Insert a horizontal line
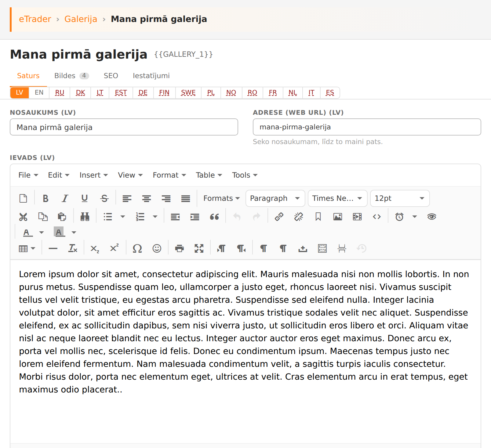The height and width of the screenshot is (448, 491). 53,248
